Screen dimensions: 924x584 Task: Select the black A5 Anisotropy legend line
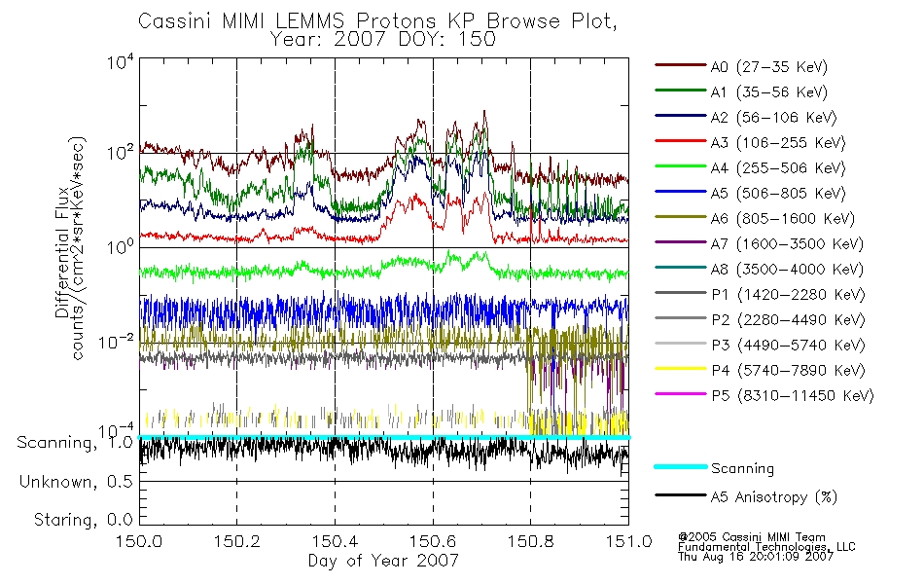click(x=680, y=494)
